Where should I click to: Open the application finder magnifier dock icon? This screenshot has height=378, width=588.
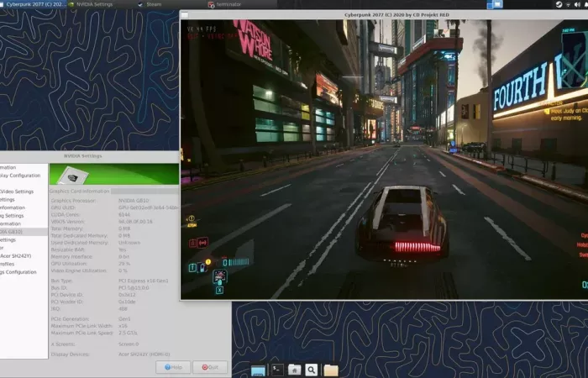(312, 370)
